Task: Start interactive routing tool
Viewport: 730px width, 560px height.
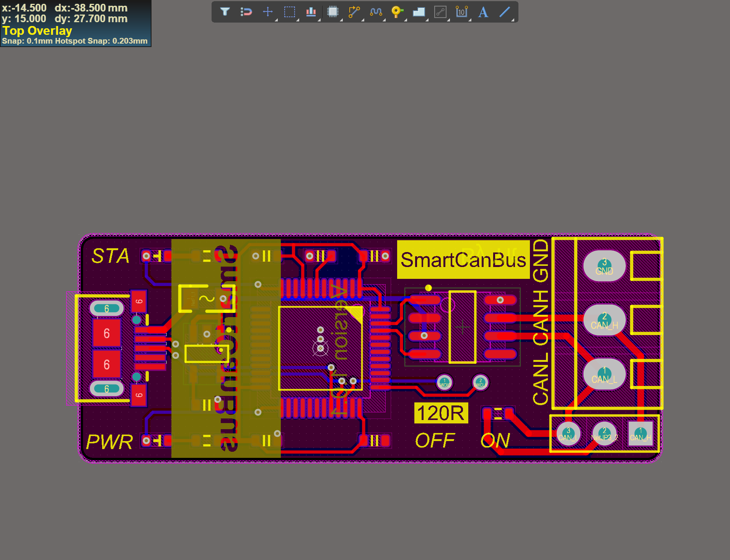Action: [354, 12]
